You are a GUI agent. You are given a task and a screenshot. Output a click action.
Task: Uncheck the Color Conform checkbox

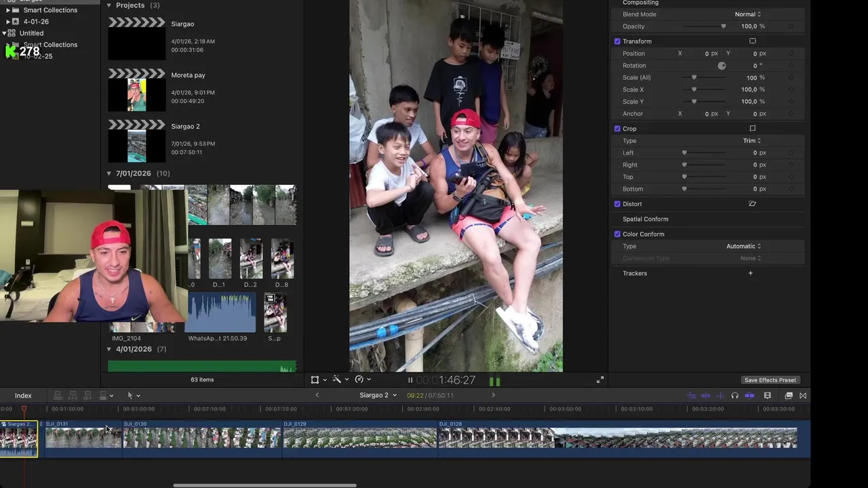[x=617, y=235]
